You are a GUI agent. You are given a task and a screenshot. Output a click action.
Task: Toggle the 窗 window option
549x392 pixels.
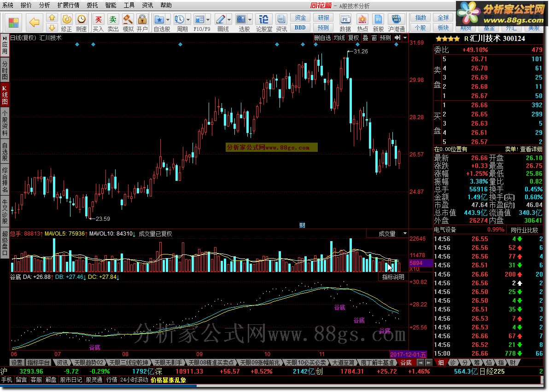pyautogui.click(x=374, y=38)
